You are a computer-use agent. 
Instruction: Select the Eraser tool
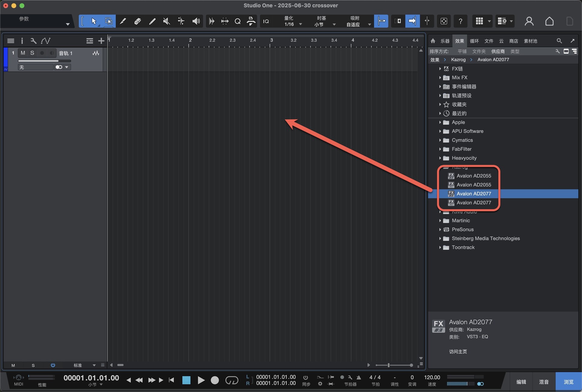(x=137, y=21)
